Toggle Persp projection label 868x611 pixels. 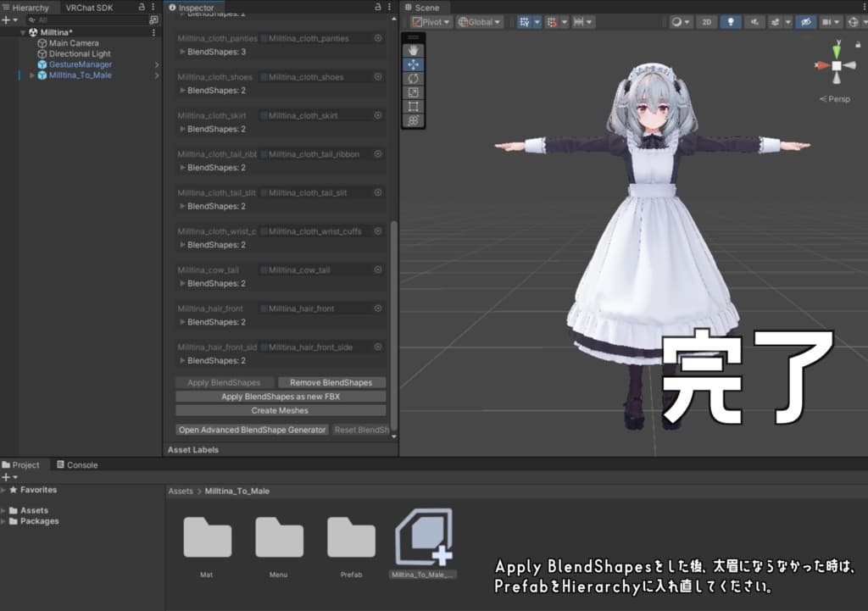click(835, 99)
